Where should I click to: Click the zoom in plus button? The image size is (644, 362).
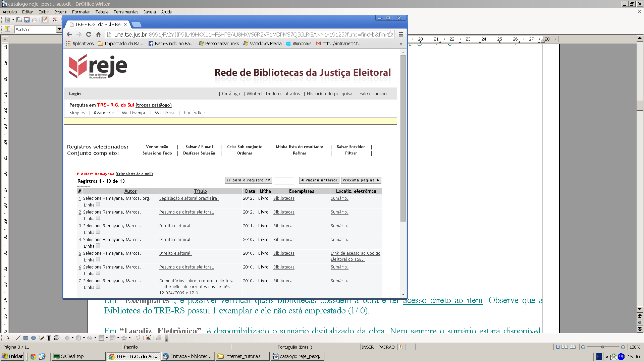click(623, 347)
